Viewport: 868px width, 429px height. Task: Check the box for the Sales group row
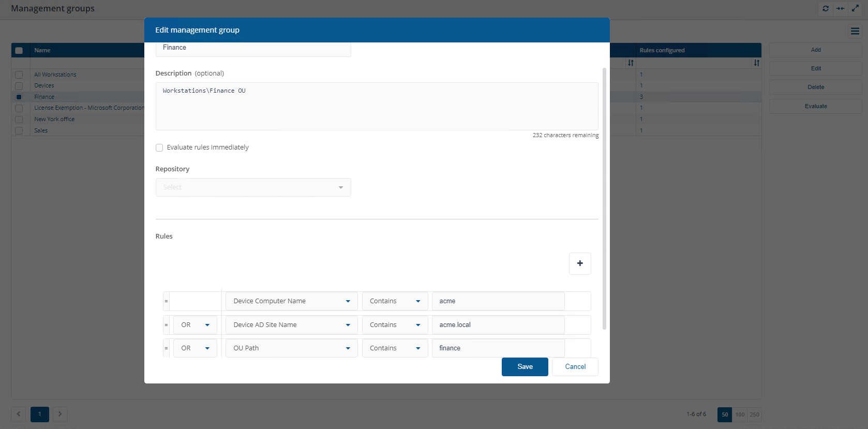coord(19,130)
